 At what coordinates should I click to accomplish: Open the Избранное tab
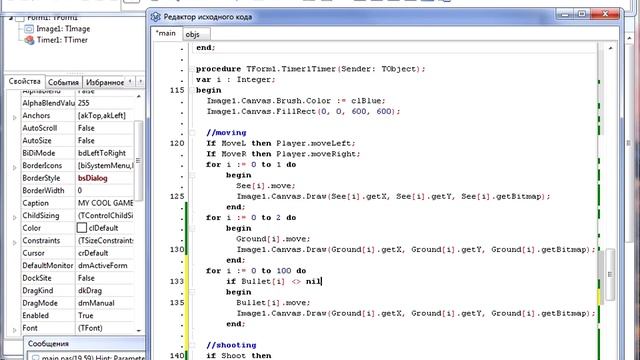pyautogui.click(x=105, y=82)
